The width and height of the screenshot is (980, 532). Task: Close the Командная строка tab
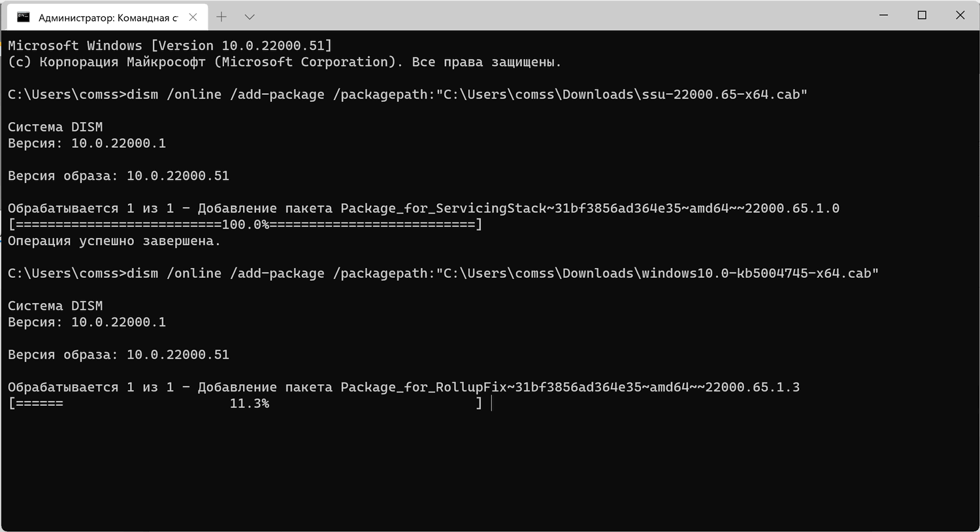pos(193,17)
